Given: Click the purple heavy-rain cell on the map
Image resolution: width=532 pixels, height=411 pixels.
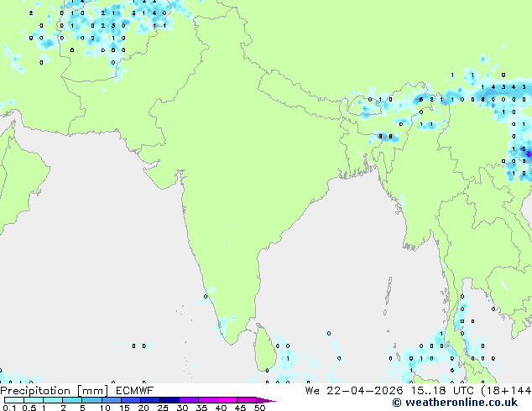Looking at the screenshot, I should click(529, 154).
